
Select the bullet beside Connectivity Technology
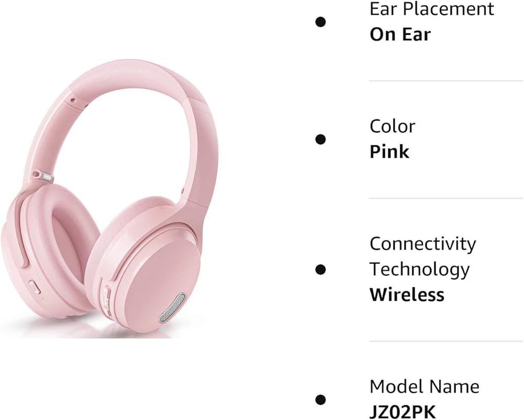pyautogui.click(x=321, y=269)
